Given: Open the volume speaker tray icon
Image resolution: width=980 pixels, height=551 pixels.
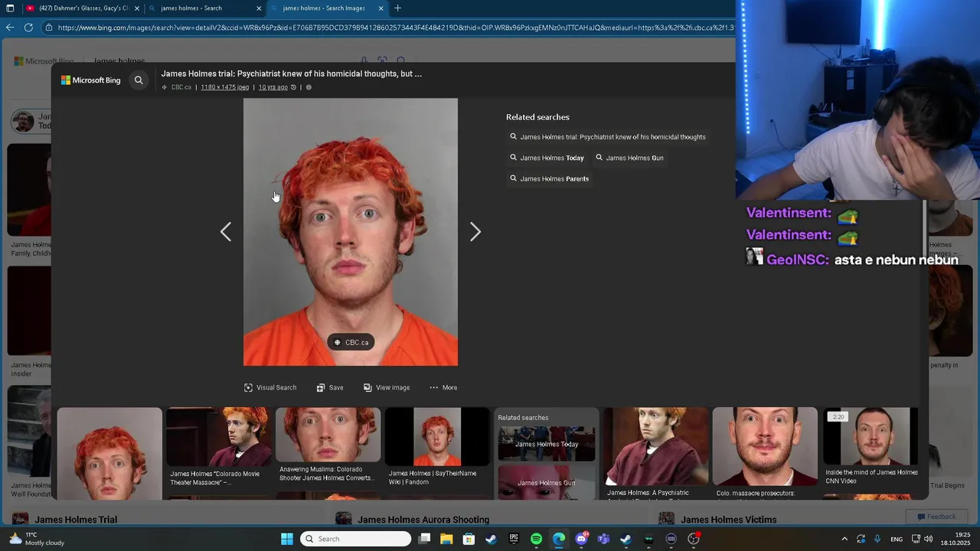Looking at the screenshot, I should [928, 539].
